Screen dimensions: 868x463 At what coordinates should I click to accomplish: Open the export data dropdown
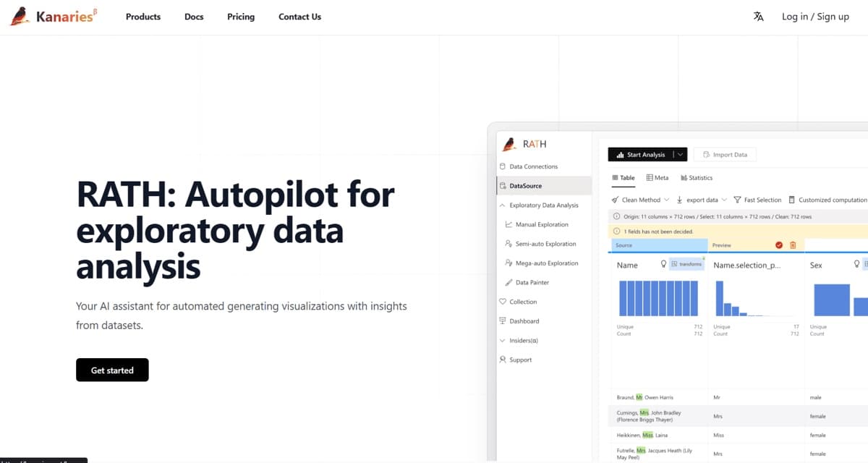click(702, 200)
